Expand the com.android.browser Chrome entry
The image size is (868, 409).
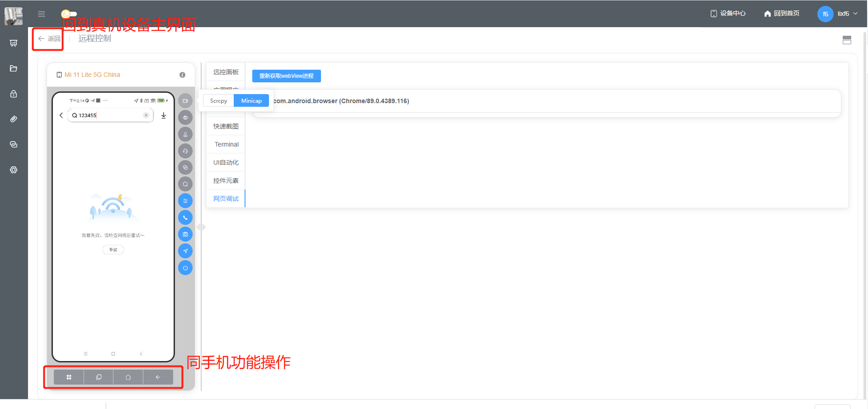point(547,101)
